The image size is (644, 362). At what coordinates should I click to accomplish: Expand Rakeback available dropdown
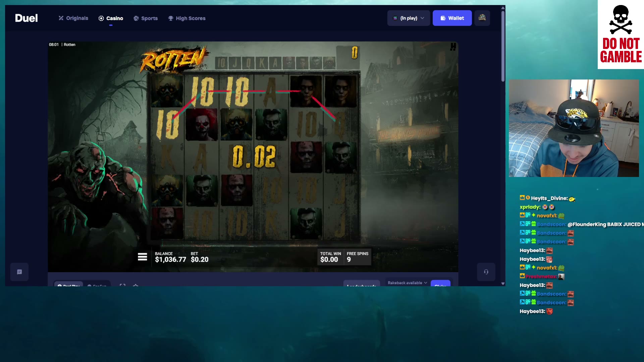coord(407,283)
